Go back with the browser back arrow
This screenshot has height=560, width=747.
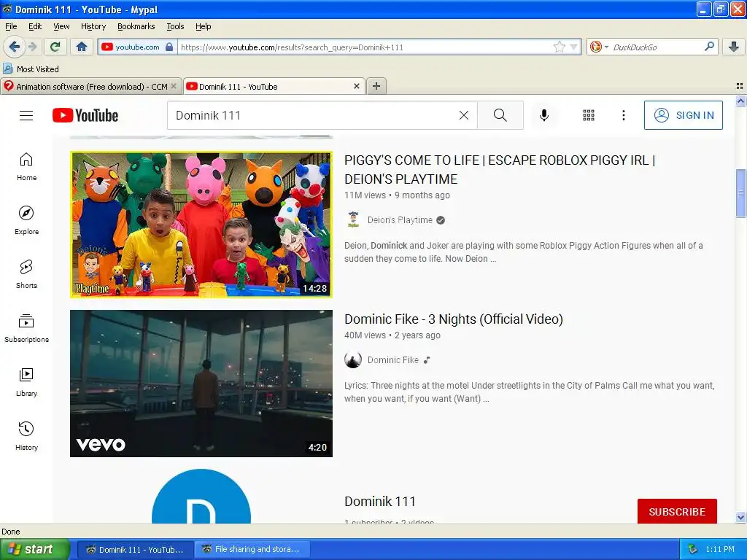click(14, 47)
